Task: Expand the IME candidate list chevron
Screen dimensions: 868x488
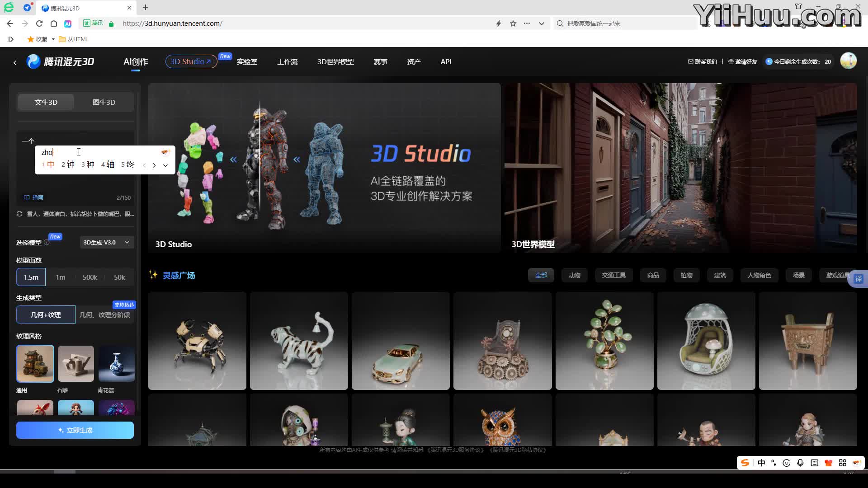Action: [165, 165]
